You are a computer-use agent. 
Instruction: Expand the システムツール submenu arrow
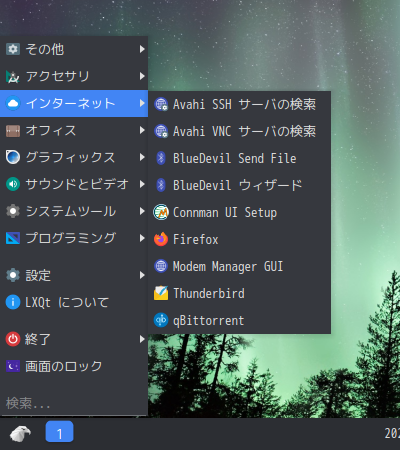click(142, 211)
